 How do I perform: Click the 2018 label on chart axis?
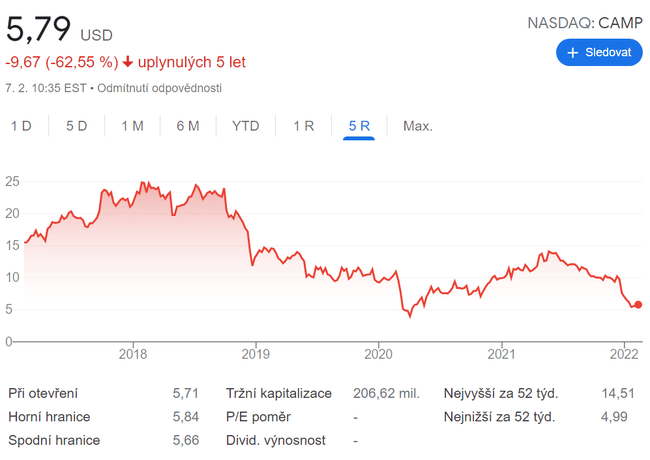click(133, 353)
